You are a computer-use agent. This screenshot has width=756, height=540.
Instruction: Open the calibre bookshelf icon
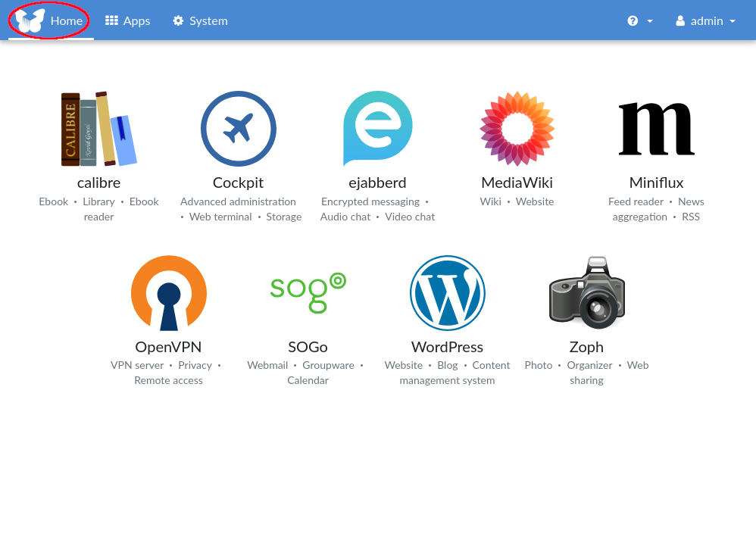(x=98, y=129)
